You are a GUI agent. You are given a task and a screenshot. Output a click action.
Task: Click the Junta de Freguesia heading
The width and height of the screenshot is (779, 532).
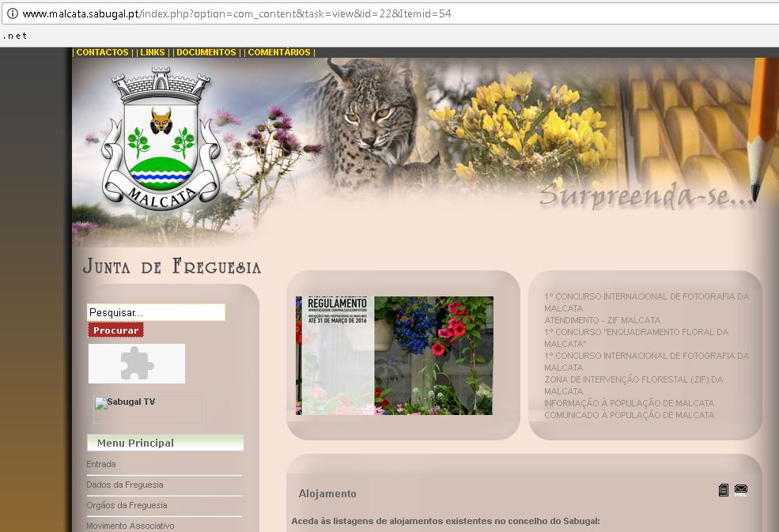coord(172,266)
